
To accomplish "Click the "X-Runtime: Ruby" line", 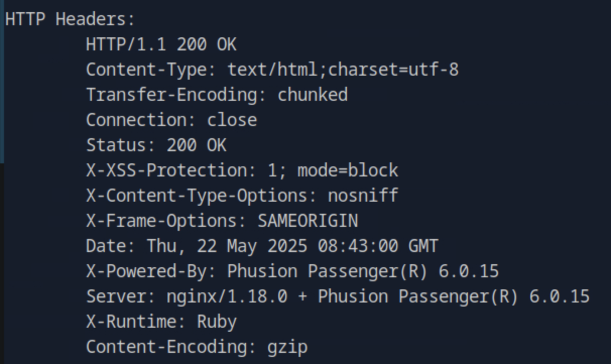I will click(161, 321).
